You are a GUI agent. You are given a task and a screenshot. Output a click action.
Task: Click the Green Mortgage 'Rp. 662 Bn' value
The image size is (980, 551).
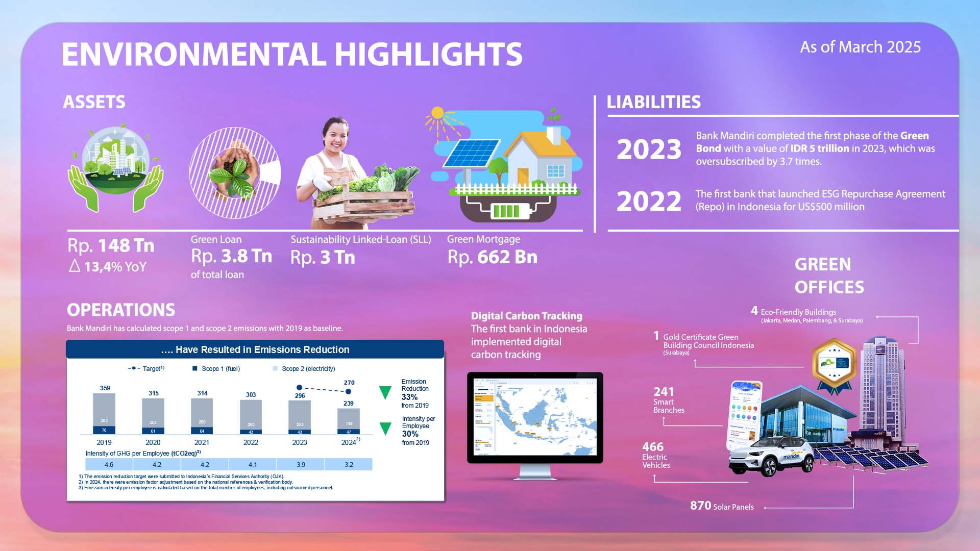493,257
